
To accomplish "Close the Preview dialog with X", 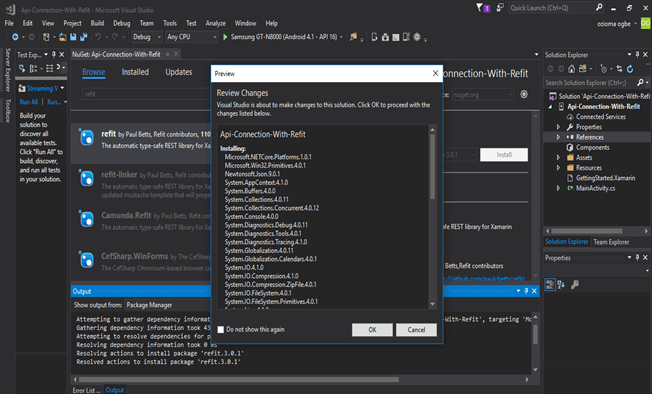I will pyautogui.click(x=435, y=73).
